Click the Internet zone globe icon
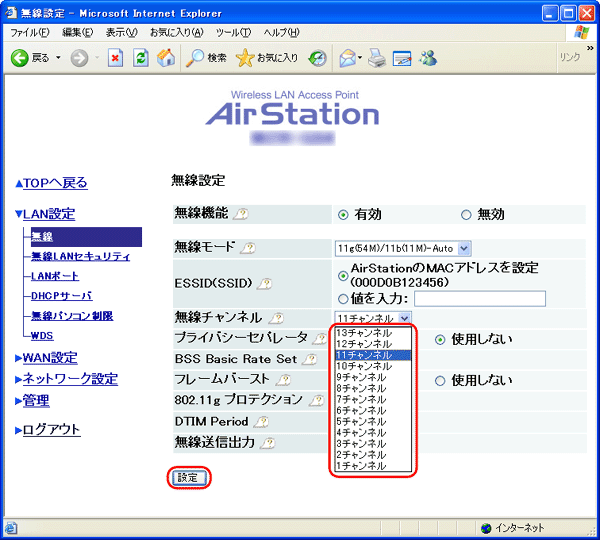This screenshot has height=540, width=600. coord(486,528)
